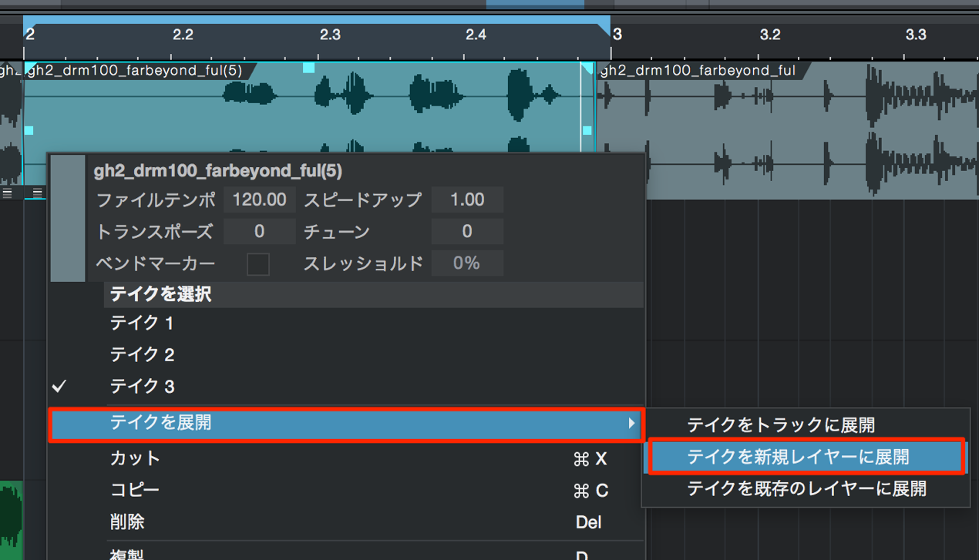The height and width of the screenshot is (560, 979).
Task: Click the fade handle at clip's top-right corner
Action: [587, 68]
